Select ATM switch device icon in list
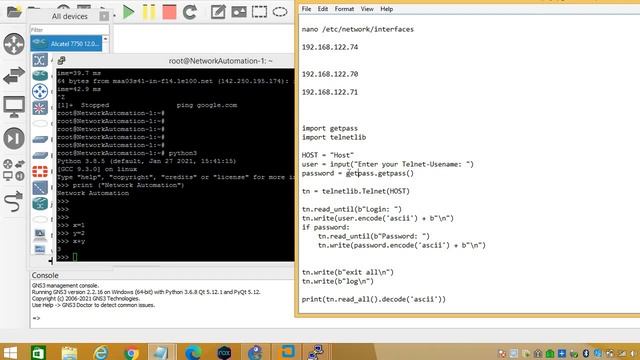 point(40,60)
